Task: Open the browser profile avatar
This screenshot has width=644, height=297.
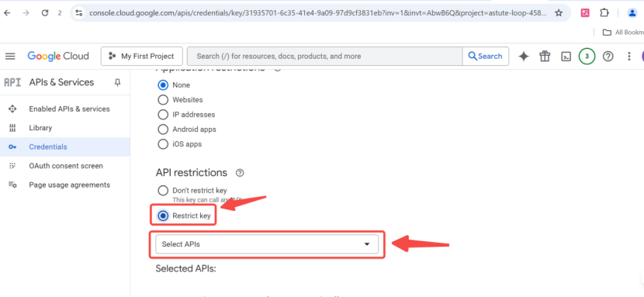Action: point(632,13)
